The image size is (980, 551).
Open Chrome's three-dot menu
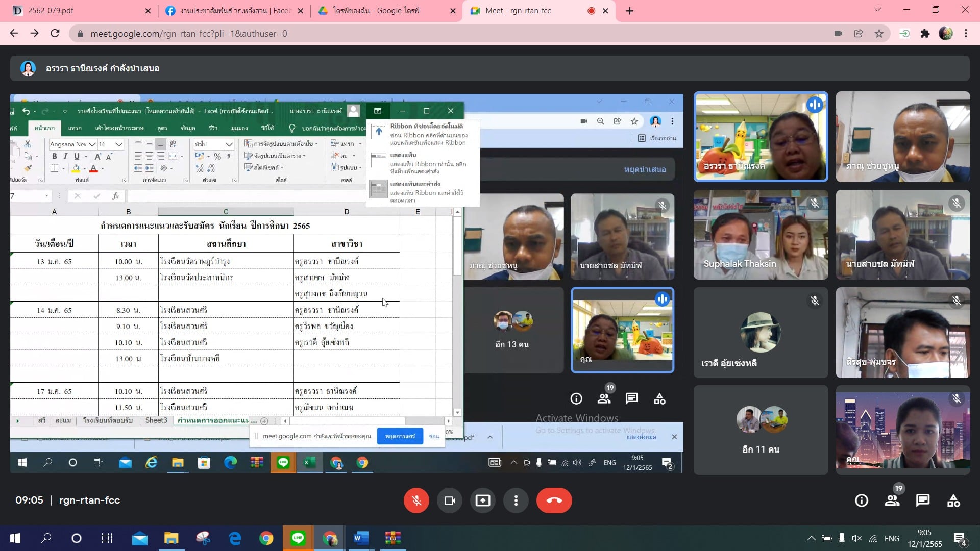pyautogui.click(x=966, y=34)
